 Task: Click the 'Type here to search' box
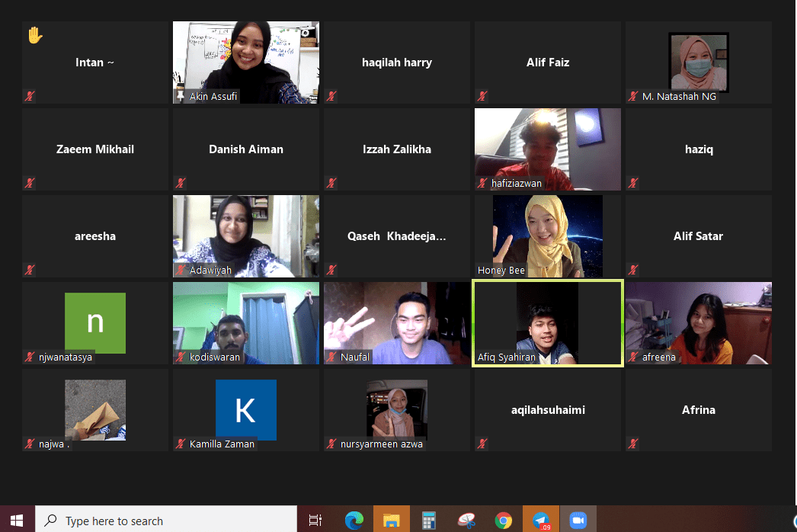(168, 521)
